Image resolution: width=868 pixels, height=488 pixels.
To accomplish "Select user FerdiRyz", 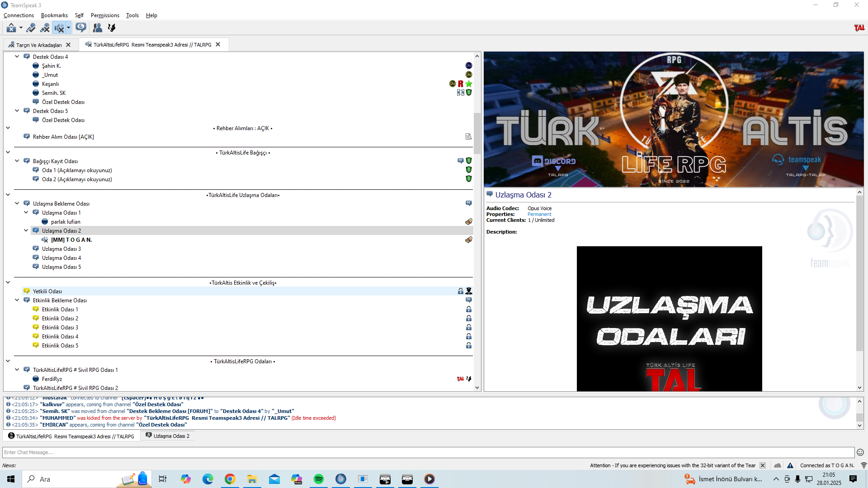I will tap(52, 379).
